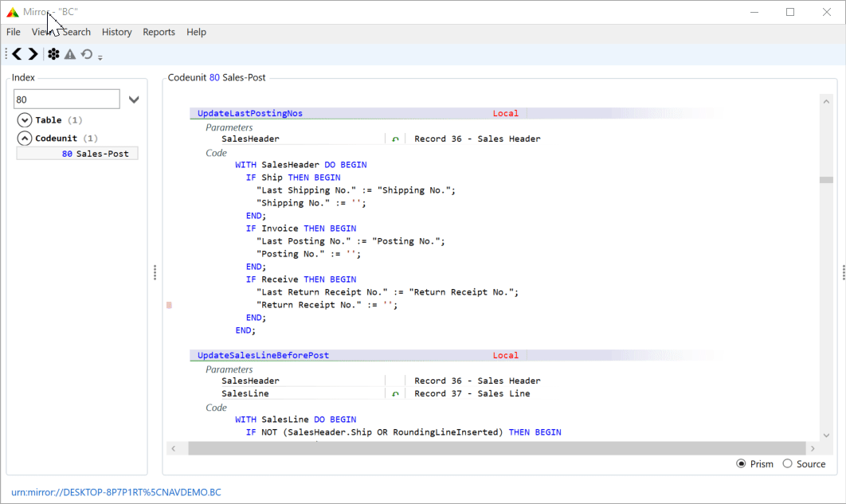Click the Local label of UpdateSalesLineBeforePost
Image resolution: width=846 pixels, height=504 pixels.
pos(506,355)
